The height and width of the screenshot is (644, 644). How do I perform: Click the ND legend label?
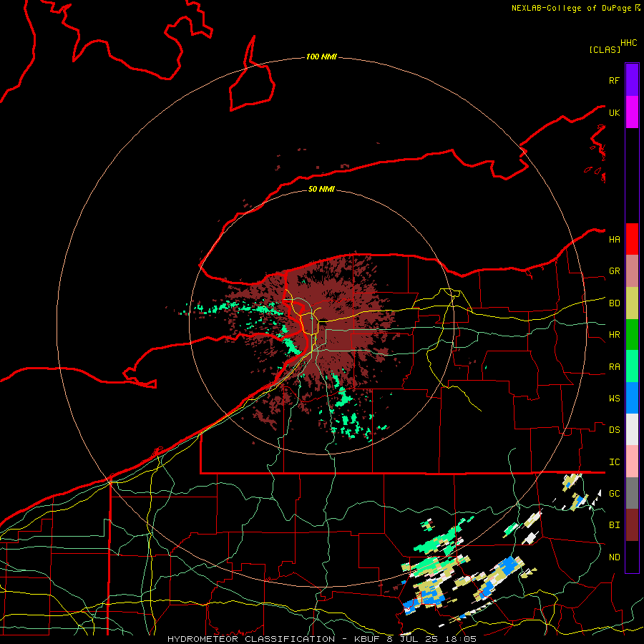(x=614, y=557)
